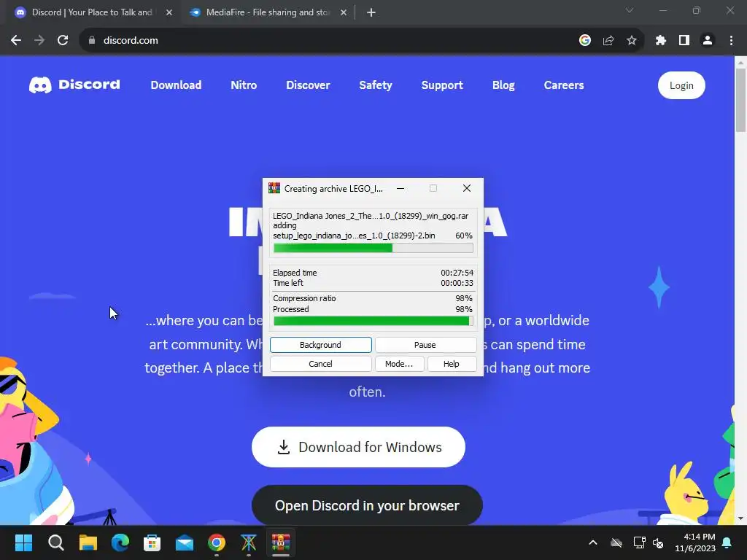Image resolution: width=747 pixels, height=560 pixels.
Task: Open Careers in the Discord nav
Action: 564,85
